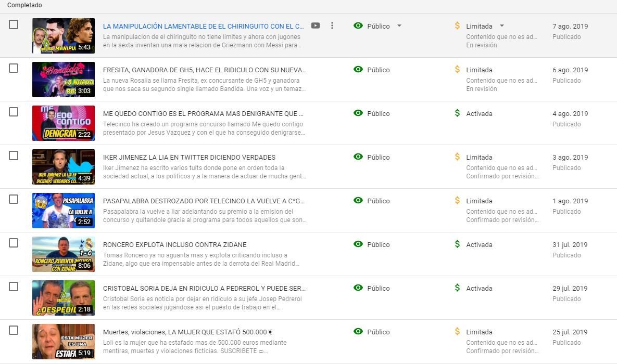Screen dimensions: 617x364
Task: Click the ¿Despedido? Cristobal Soria thumbnail
Action: click(x=64, y=297)
